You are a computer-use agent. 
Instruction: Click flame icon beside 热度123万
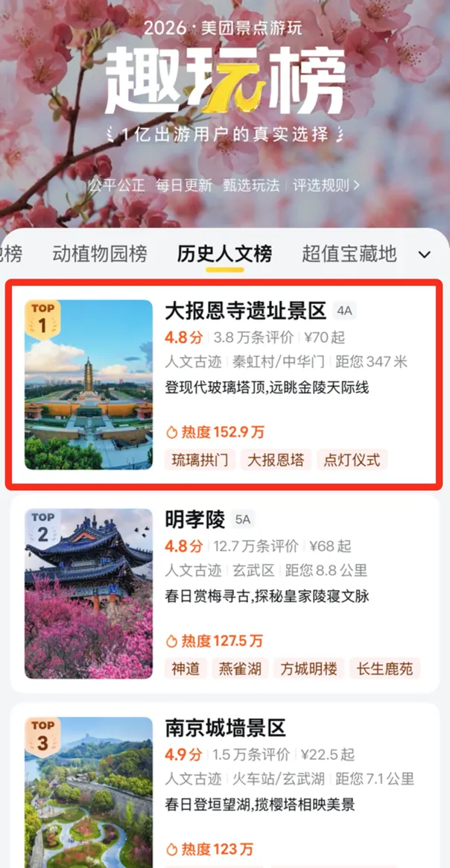click(171, 849)
